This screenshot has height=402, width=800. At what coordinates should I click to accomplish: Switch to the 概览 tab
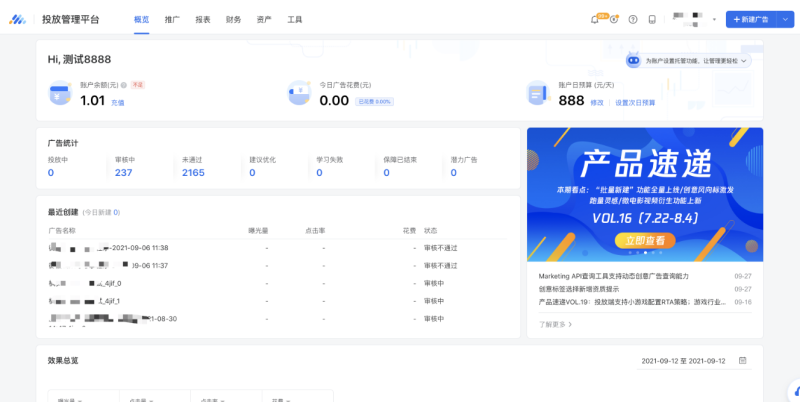141,19
